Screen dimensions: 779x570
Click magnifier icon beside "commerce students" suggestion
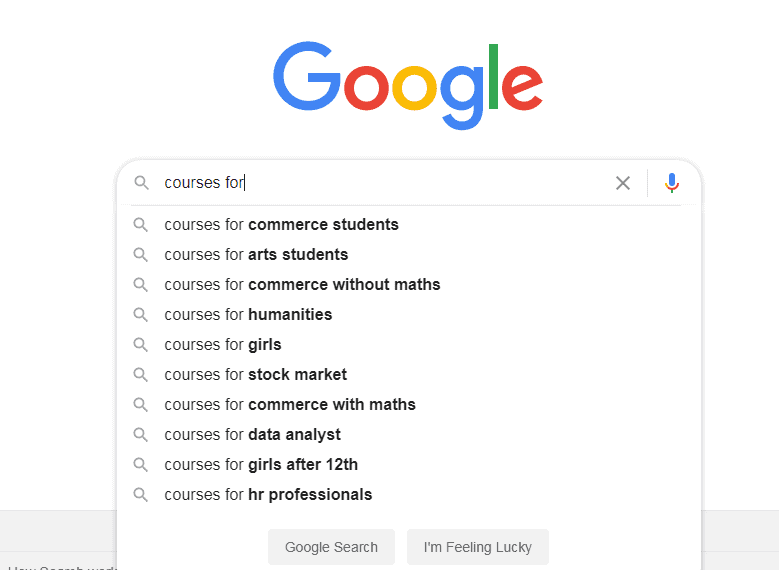pyautogui.click(x=141, y=225)
